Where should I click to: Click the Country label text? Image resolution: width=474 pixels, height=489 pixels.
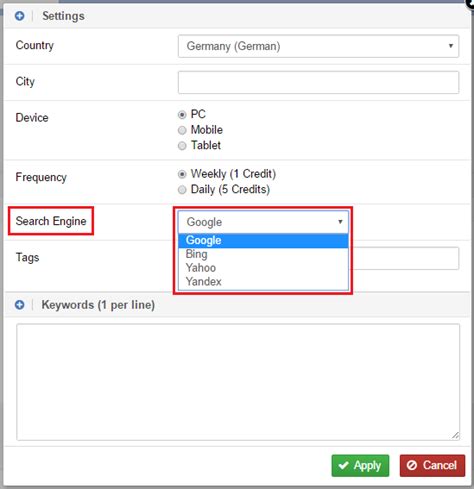click(35, 45)
